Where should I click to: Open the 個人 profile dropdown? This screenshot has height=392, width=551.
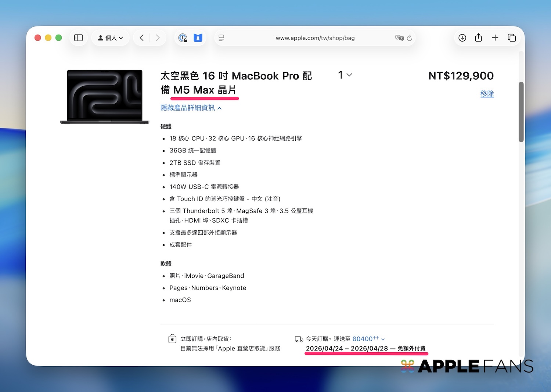click(111, 38)
